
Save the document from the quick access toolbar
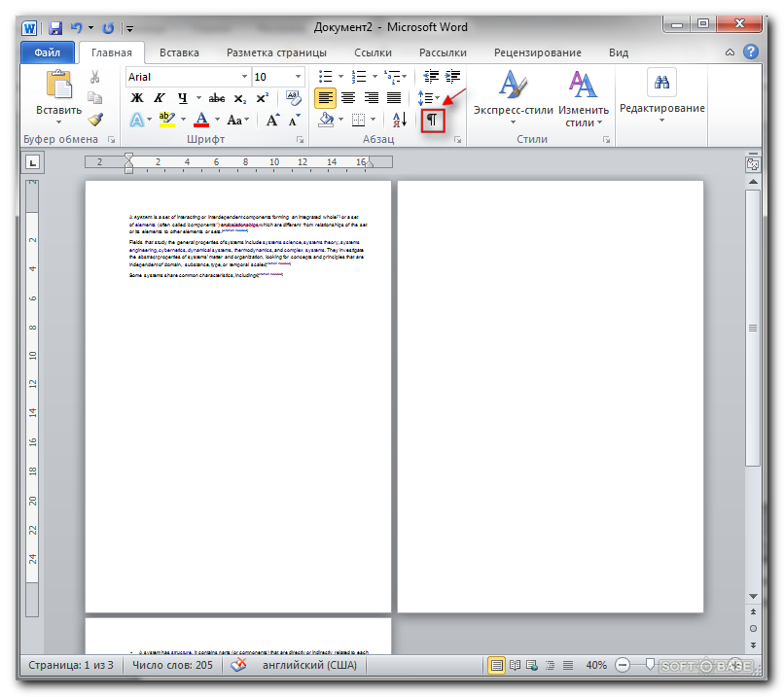click(x=55, y=28)
